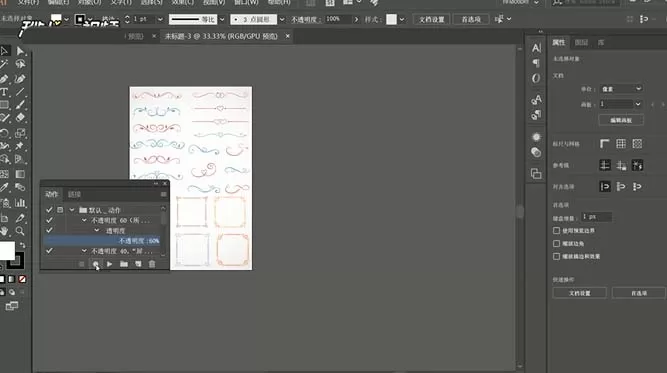Create new action set folder icon
The height and width of the screenshot is (373, 667).
coord(124,264)
